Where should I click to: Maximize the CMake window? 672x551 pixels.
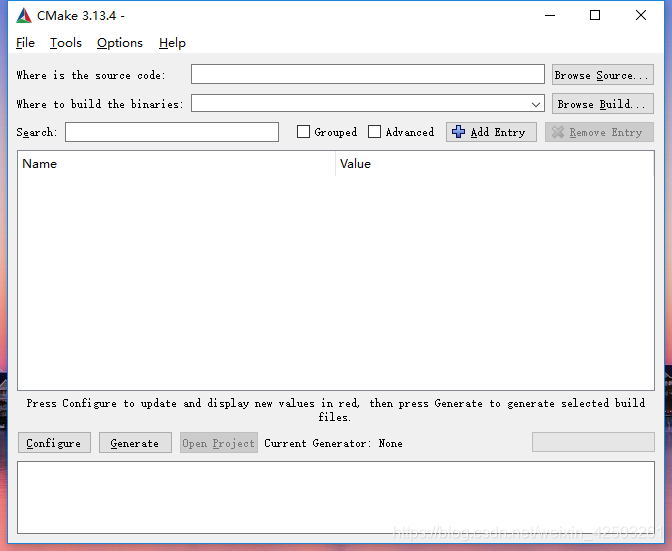pos(595,15)
